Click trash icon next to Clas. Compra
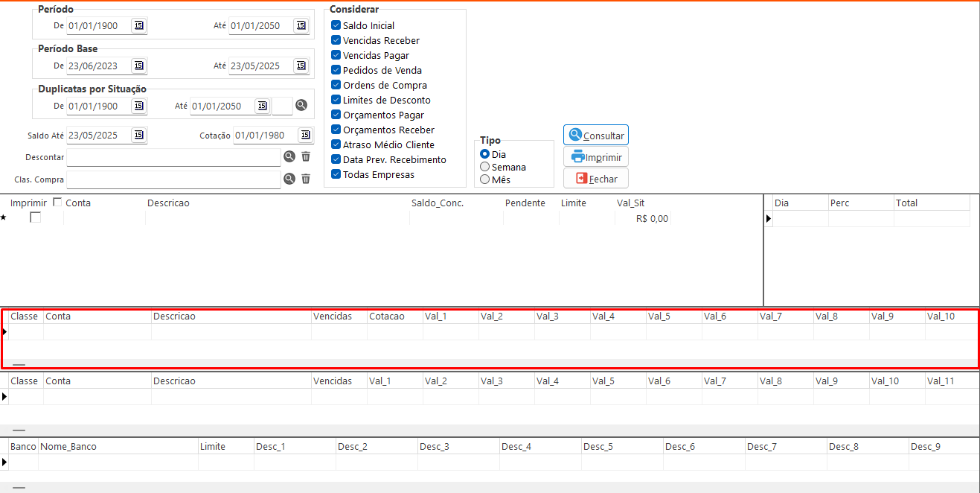 [x=306, y=179]
